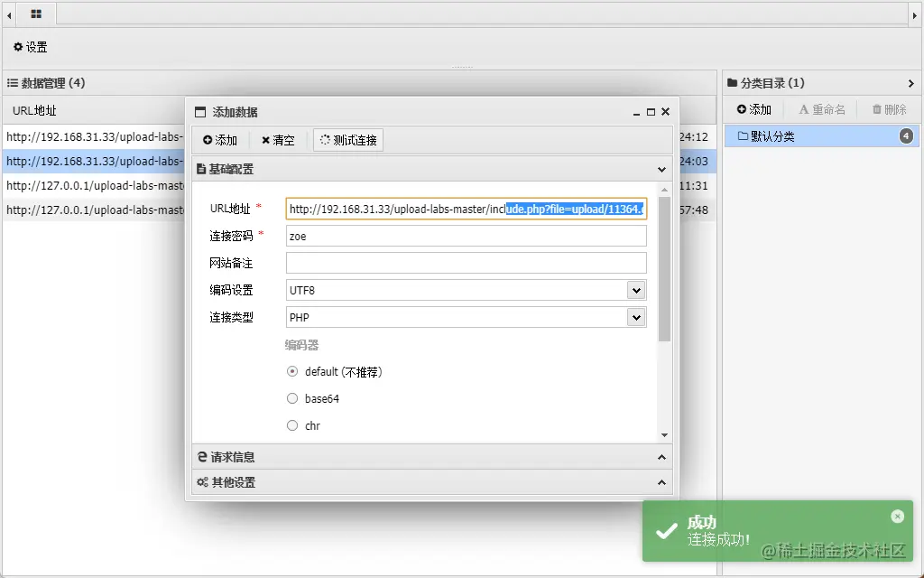Click 重命名 rename category button
924x578 pixels.
pos(822,109)
